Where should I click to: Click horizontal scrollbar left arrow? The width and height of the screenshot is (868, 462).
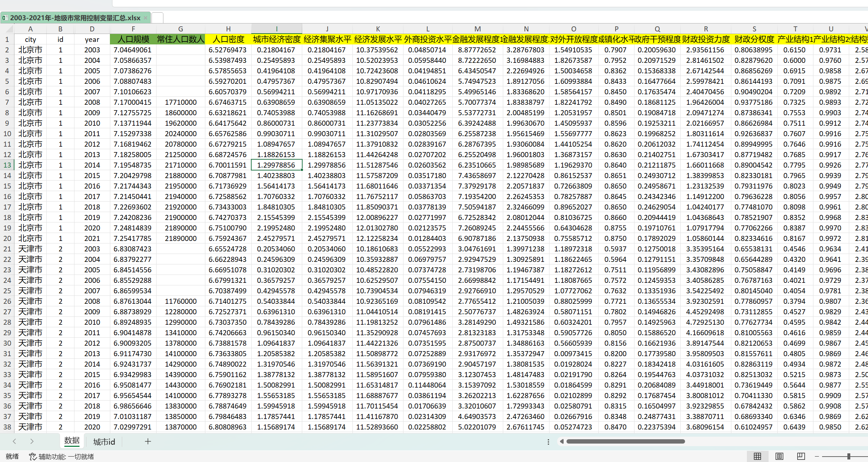pos(562,441)
